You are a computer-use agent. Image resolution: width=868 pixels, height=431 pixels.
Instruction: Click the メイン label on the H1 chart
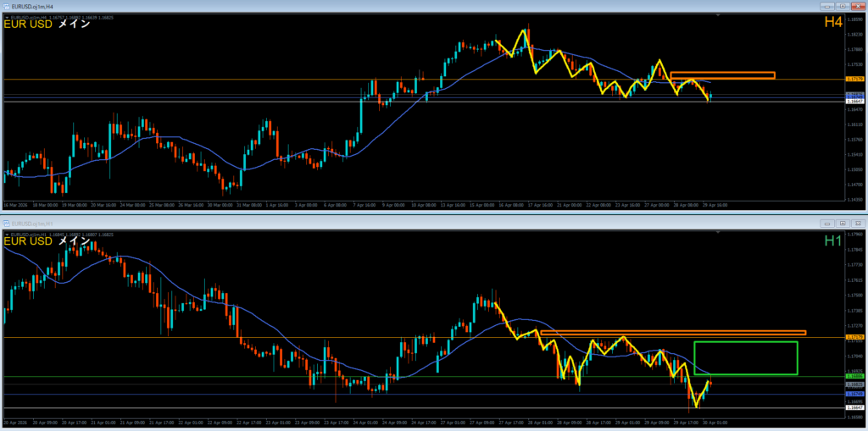pyautogui.click(x=75, y=241)
